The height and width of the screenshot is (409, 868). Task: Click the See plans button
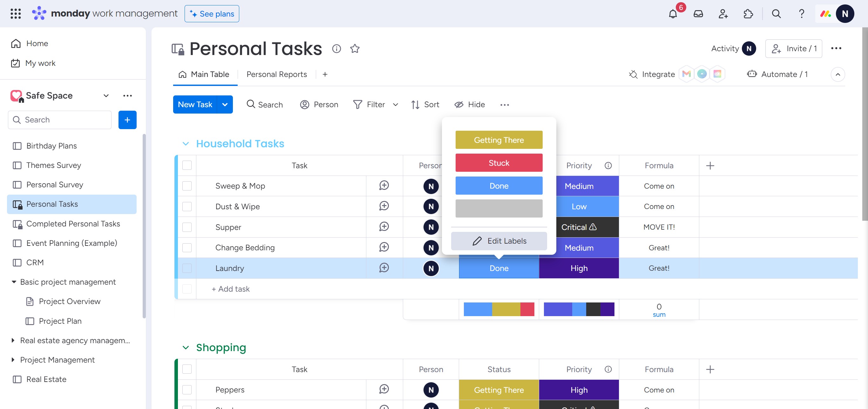212,14
